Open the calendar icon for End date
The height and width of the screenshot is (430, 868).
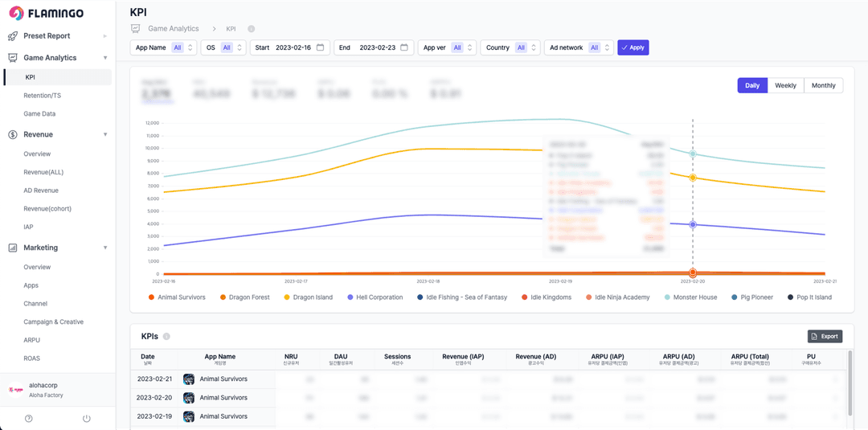tap(404, 47)
